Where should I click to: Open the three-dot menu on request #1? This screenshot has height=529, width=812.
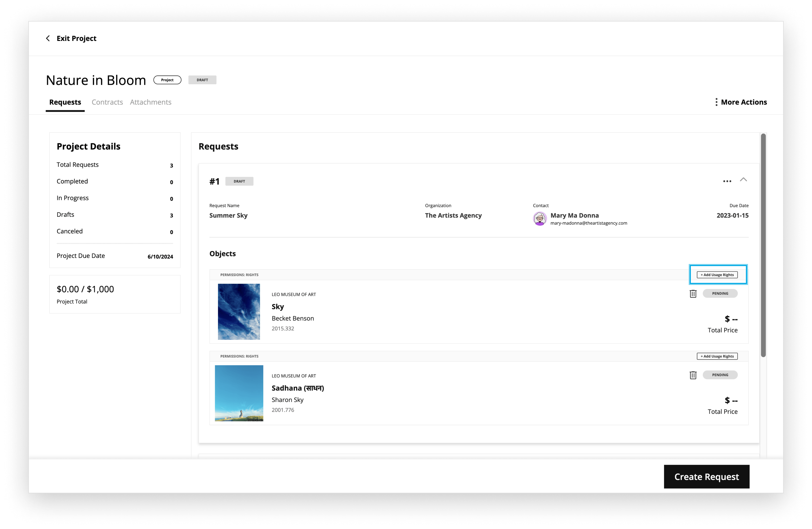tap(727, 181)
